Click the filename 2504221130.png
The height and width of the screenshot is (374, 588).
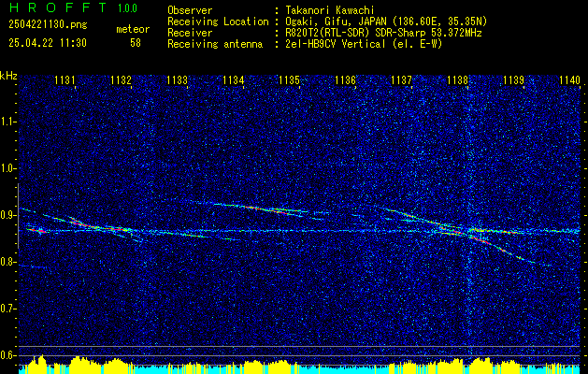[48, 25]
